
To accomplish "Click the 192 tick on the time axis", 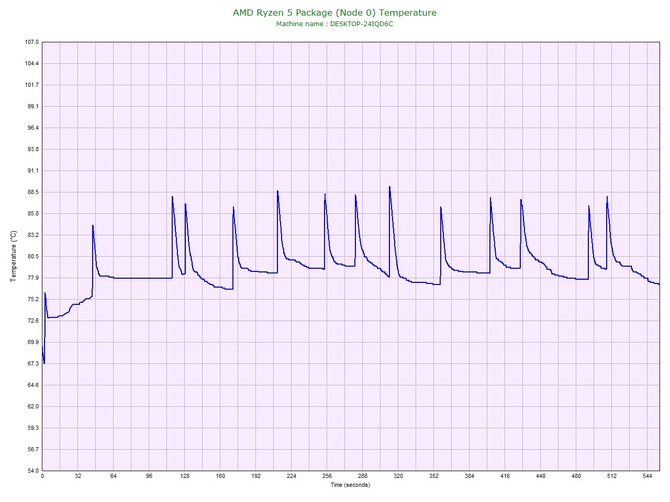I will tap(256, 476).
